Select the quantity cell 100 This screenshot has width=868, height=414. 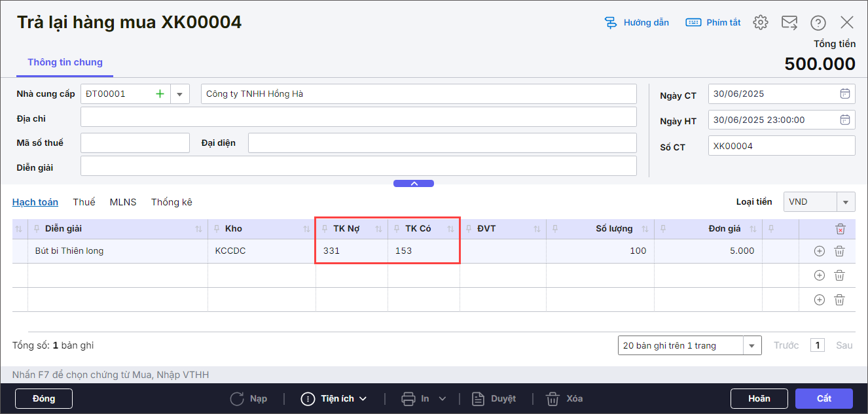coord(600,251)
